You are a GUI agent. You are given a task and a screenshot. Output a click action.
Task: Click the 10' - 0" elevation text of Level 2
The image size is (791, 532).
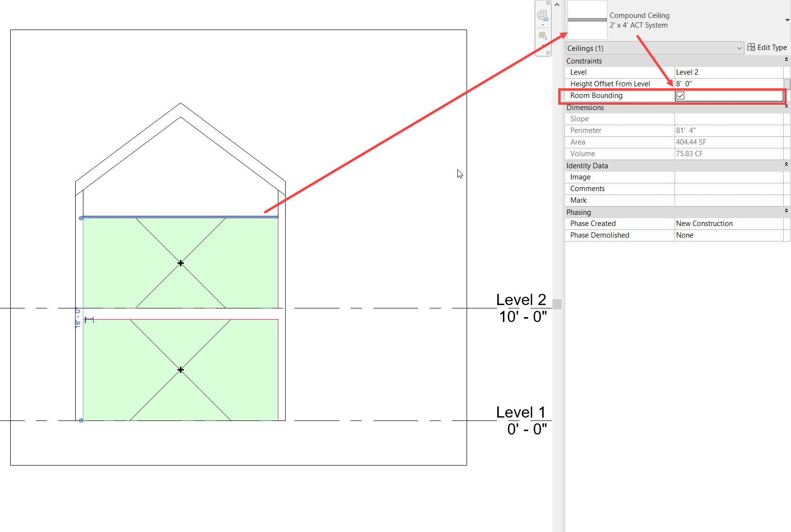point(523,317)
